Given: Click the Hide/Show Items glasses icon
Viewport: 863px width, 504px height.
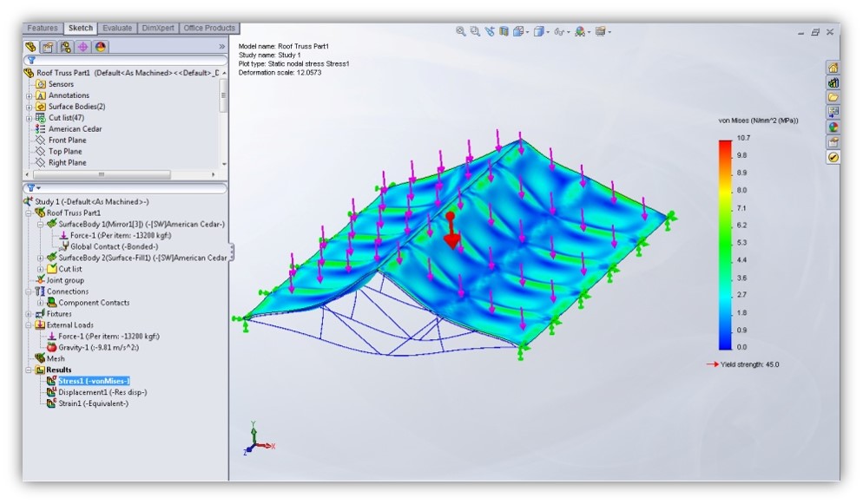Looking at the screenshot, I should (x=558, y=32).
